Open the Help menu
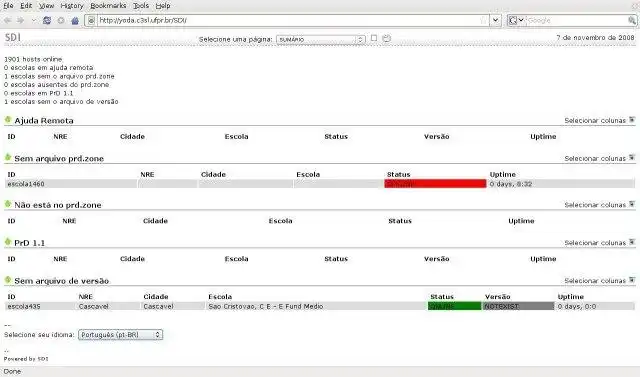Screen dimensions: 640x377 point(163,6)
